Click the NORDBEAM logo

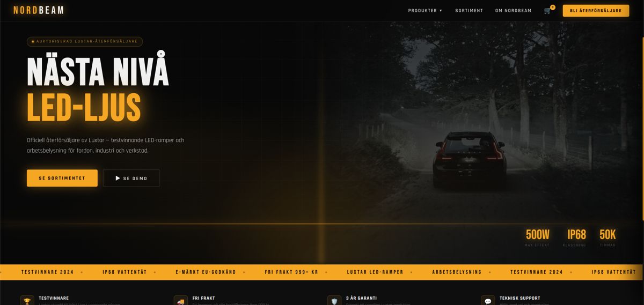point(39,10)
